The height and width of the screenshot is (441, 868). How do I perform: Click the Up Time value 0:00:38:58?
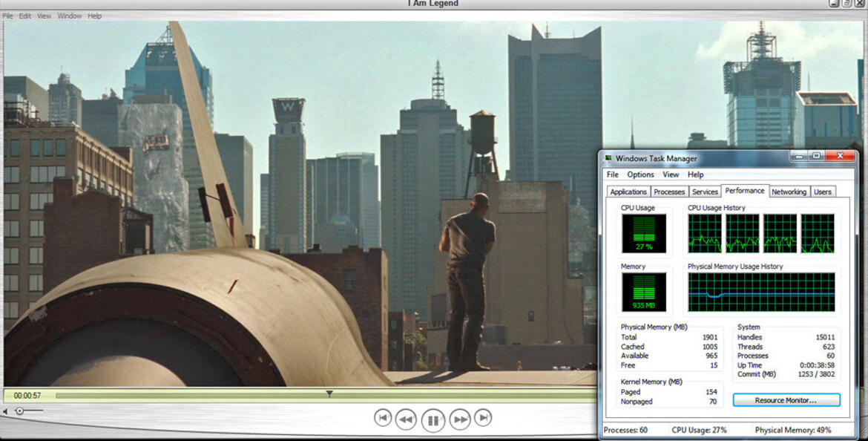[817, 365]
